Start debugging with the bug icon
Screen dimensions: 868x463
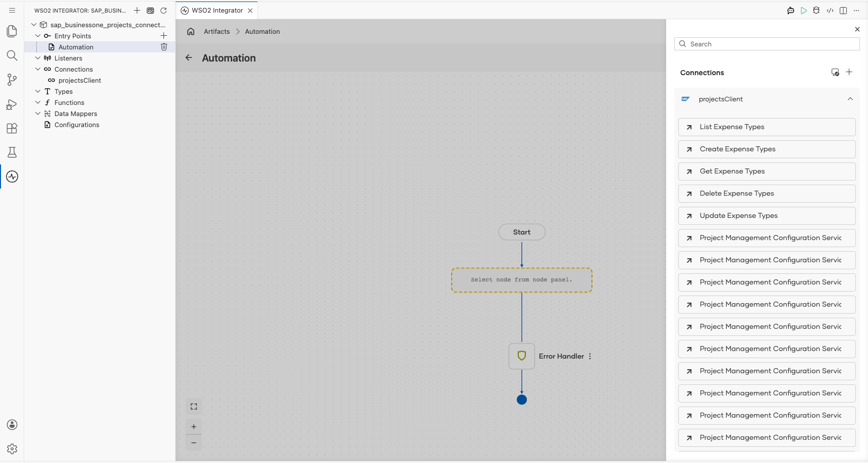pos(817,11)
